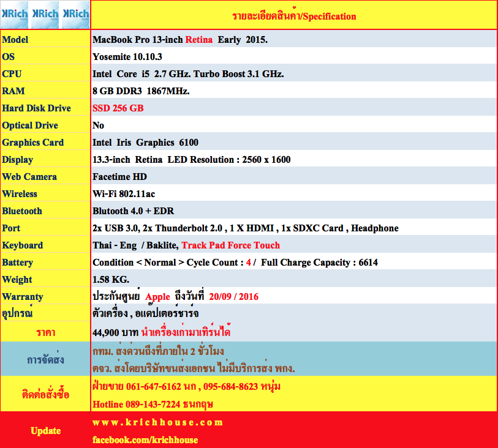Select the Model label cell
The width and height of the screenshot is (498, 448).
(x=45, y=40)
